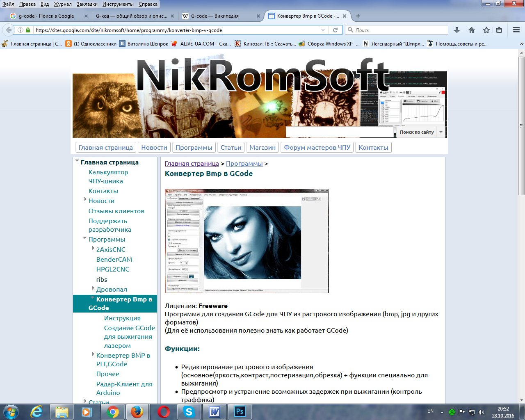
Task: Open a new tab with plus button
Action: tap(358, 16)
